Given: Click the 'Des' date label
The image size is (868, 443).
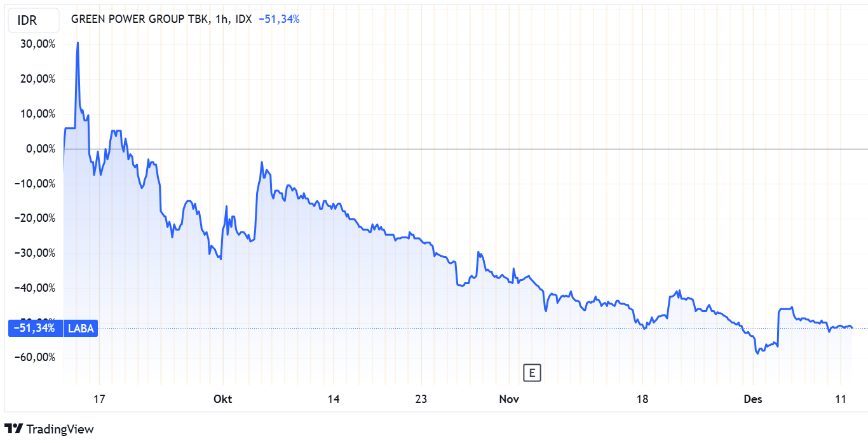Looking at the screenshot, I should (x=753, y=399).
